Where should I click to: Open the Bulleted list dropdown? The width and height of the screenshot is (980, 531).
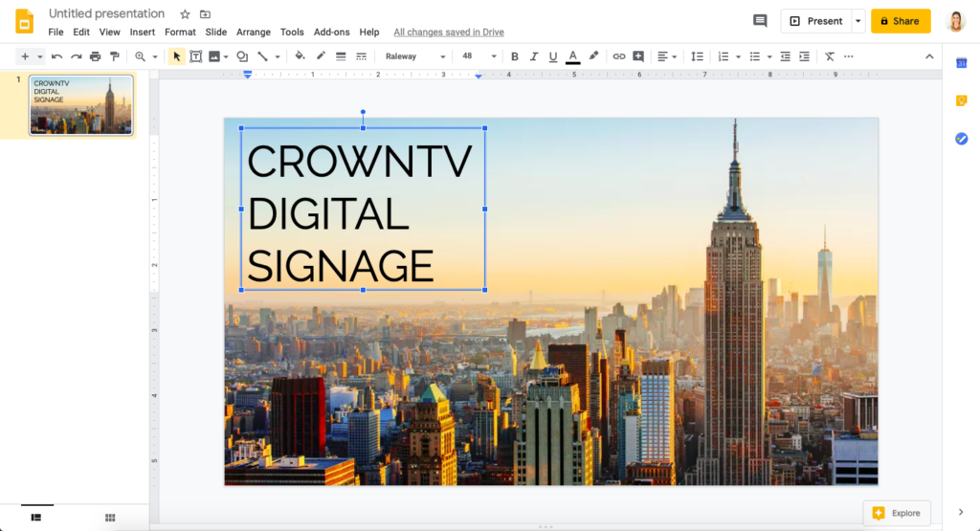tap(761, 56)
